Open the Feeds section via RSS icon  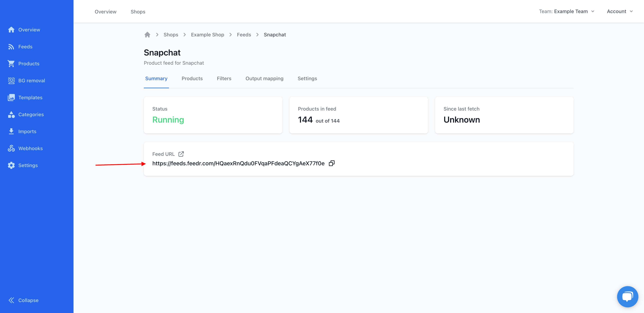(11, 46)
